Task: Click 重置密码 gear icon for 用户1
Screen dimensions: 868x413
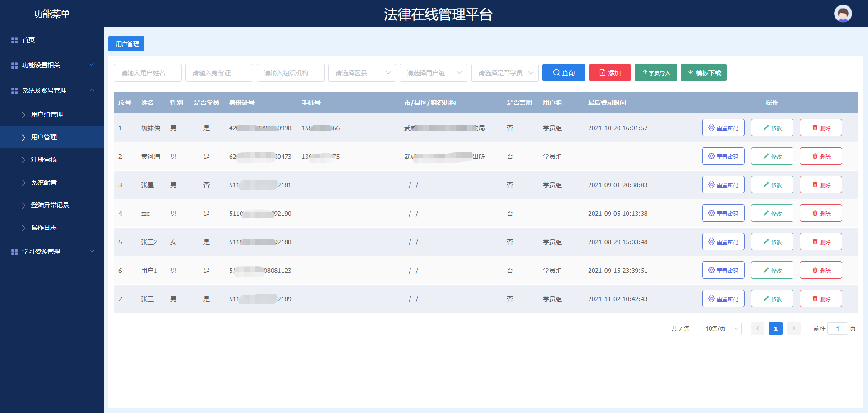Action: (712, 270)
